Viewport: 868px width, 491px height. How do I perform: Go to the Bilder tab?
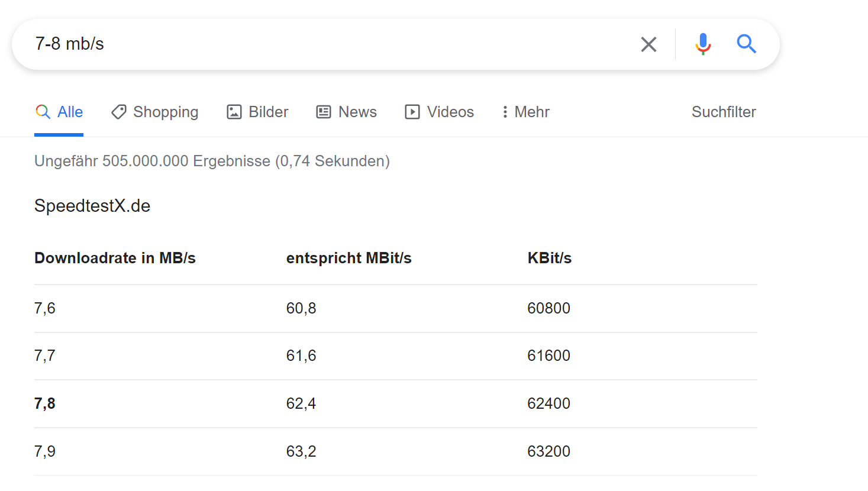[x=268, y=112]
